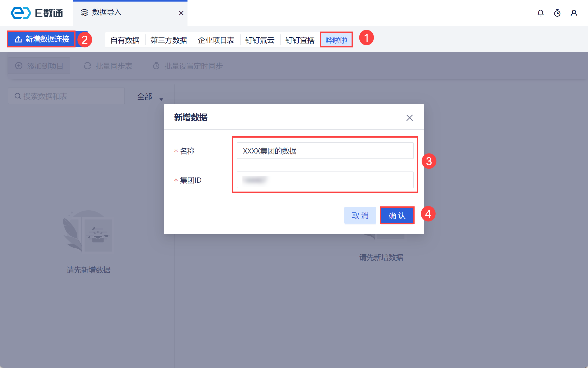Close the 数据导入 tab

181,13
